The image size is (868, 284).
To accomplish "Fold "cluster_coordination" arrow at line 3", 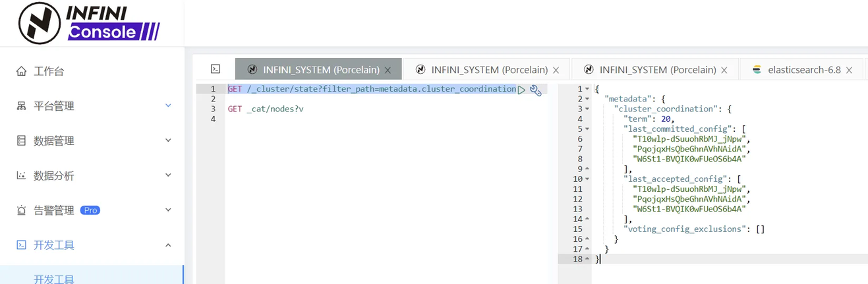I will pyautogui.click(x=587, y=109).
